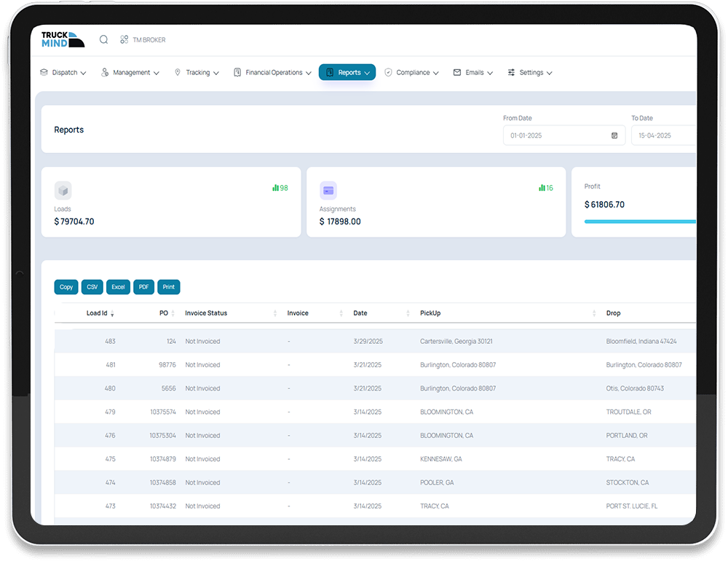Export table as PDF

tap(143, 287)
